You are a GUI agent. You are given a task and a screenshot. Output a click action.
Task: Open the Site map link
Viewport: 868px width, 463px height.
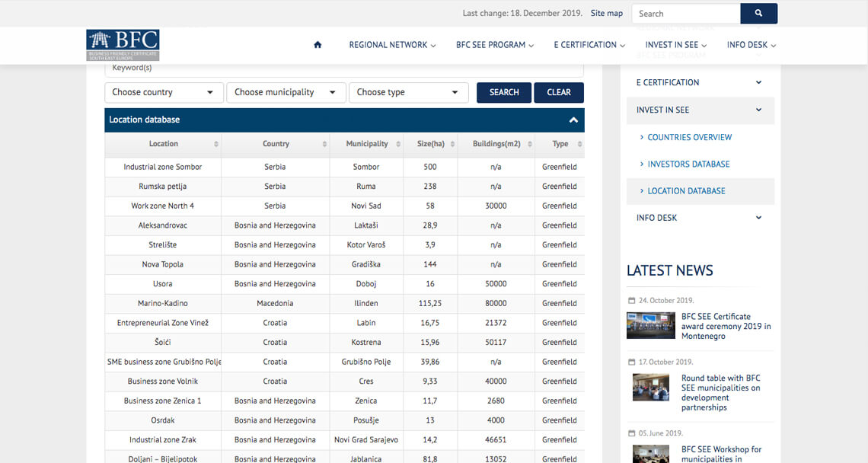click(606, 13)
